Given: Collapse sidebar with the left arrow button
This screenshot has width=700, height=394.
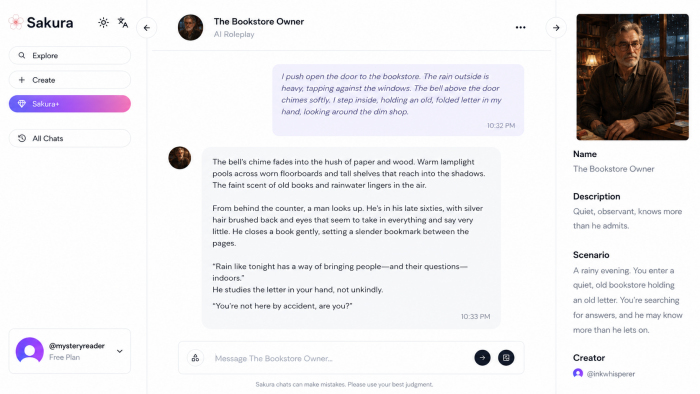Looking at the screenshot, I should [147, 28].
